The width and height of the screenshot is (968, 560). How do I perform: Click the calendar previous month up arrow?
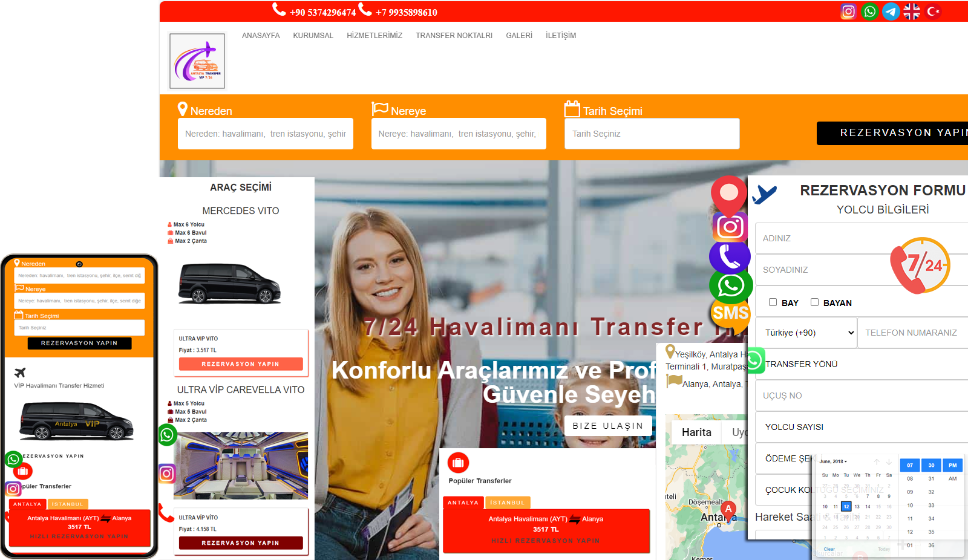[877, 462]
